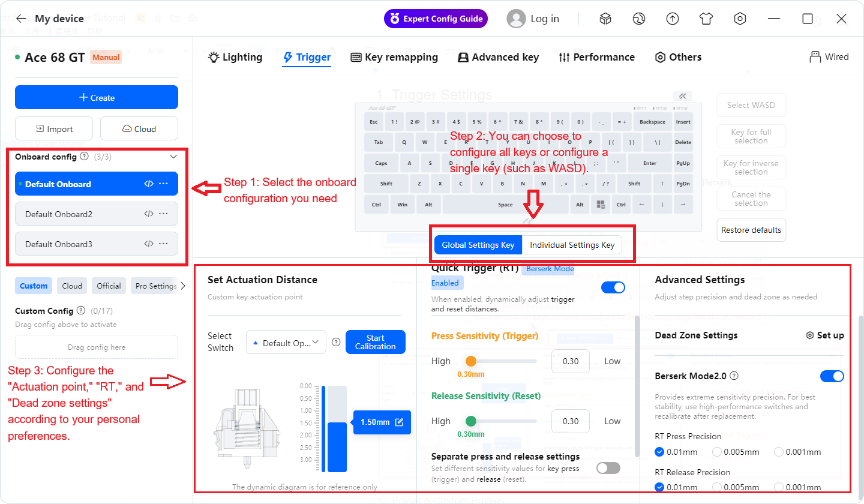
Task: Click the Set up gear for Dead Zone
Action: point(826,335)
